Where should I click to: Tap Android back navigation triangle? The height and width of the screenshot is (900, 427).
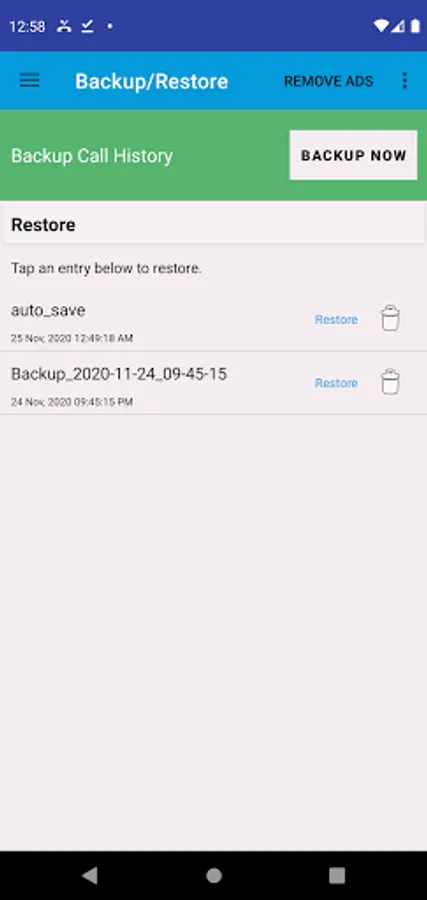click(90, 875)
